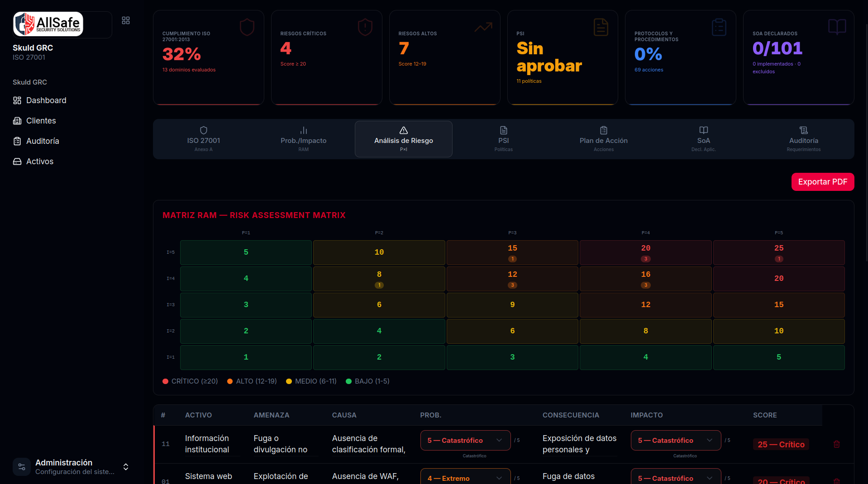Screen dimensions: 868x484
Task: Click the shield icon on Cumplimiento ISO card
Action: pos(247,27)
